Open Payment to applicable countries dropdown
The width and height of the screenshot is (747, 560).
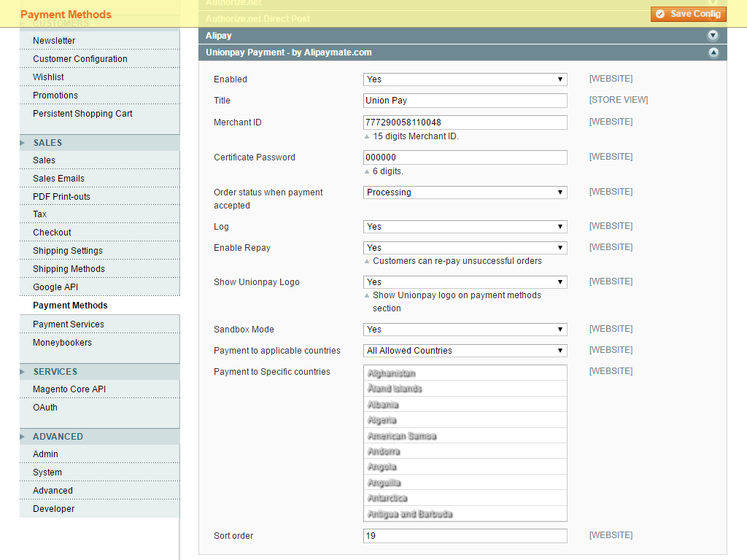(x=465, y=351)
